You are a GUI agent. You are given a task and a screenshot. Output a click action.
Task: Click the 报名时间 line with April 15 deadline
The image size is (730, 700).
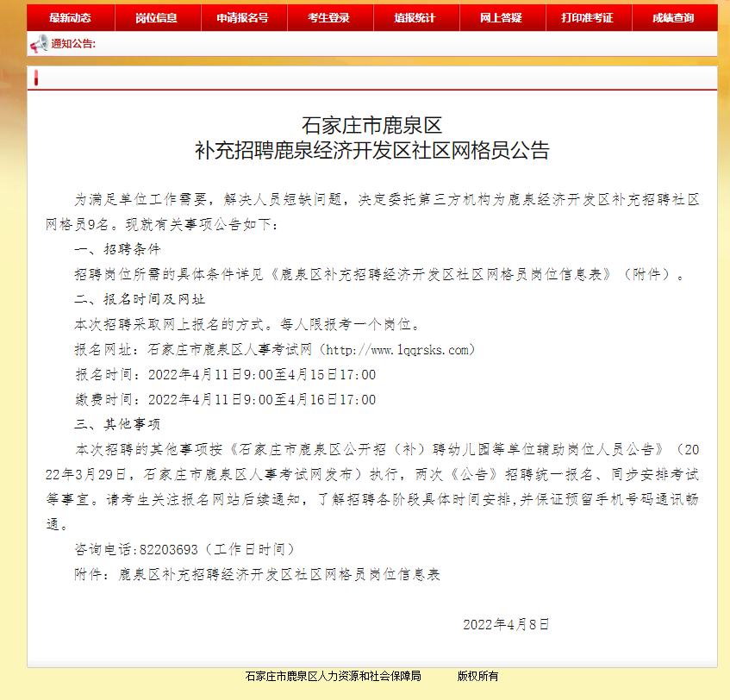point(225,375)
